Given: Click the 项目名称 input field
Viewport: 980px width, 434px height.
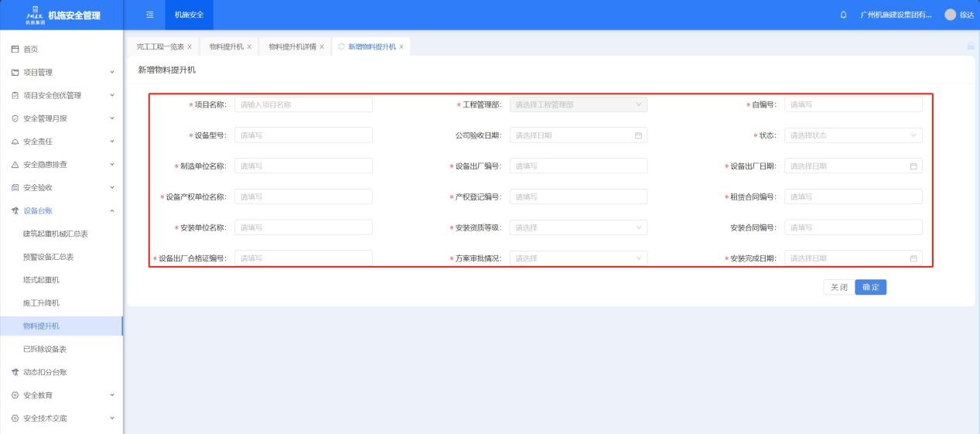Looking at the screenshot, I should pyautogui.click(x=303, y=104).
